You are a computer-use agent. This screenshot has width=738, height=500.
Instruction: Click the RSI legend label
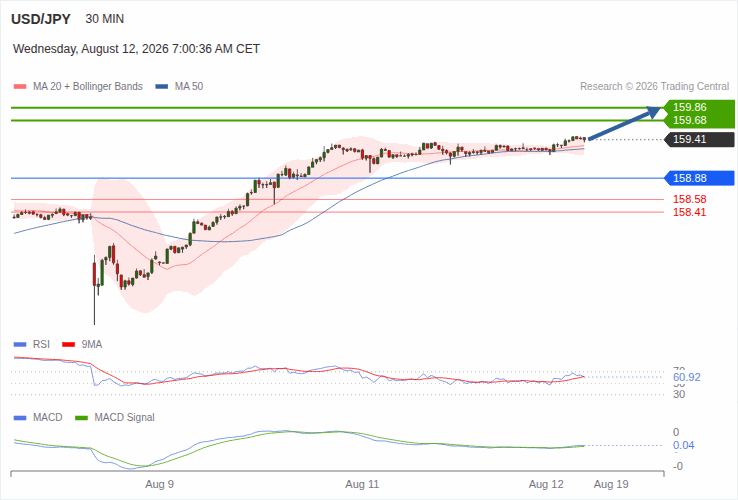point(41,345)
